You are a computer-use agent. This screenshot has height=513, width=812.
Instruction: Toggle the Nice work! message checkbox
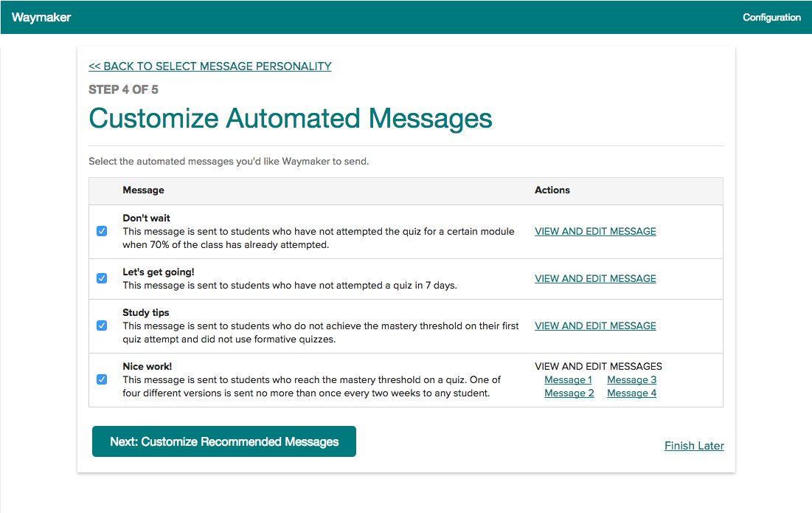pyautogui.click(x=102, y=379)
